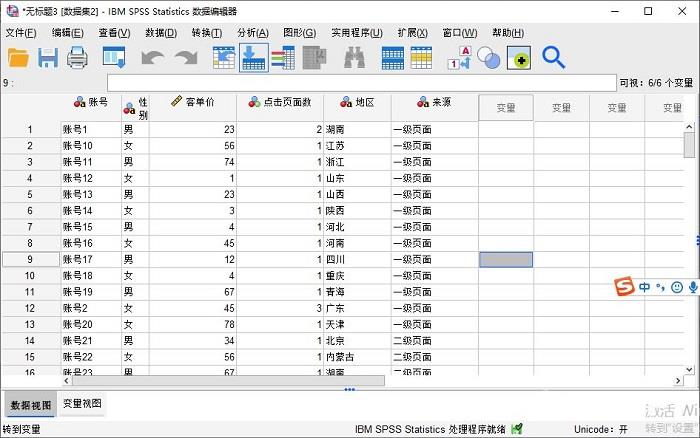Screen dimensions: 700x438
Task: Click vertical scrollbar up arrow
Action: click(689, 127)
